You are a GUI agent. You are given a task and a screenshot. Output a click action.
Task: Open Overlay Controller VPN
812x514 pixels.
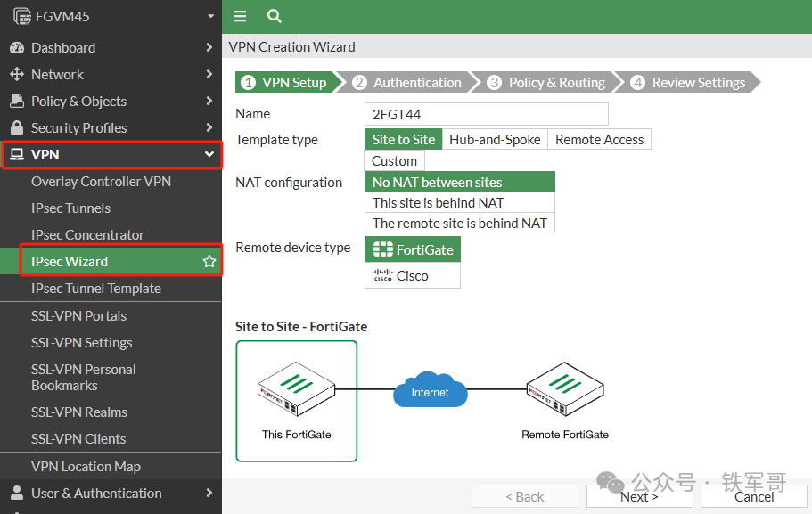101,181
